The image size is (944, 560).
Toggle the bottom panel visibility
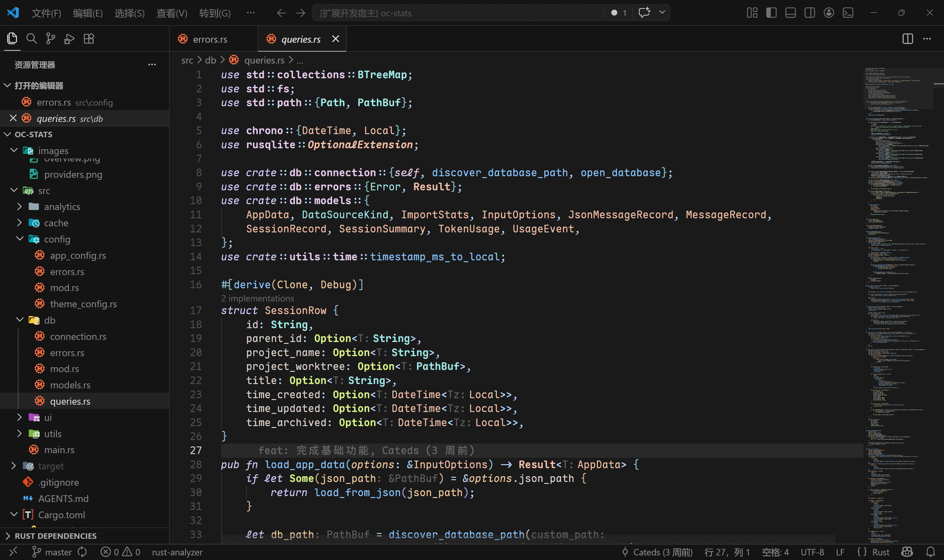point(791,13)
